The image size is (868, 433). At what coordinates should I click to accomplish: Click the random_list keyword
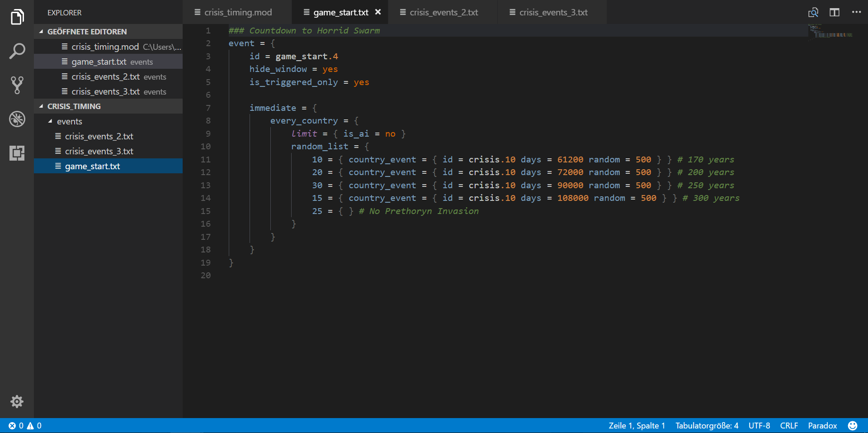point(320,147)
